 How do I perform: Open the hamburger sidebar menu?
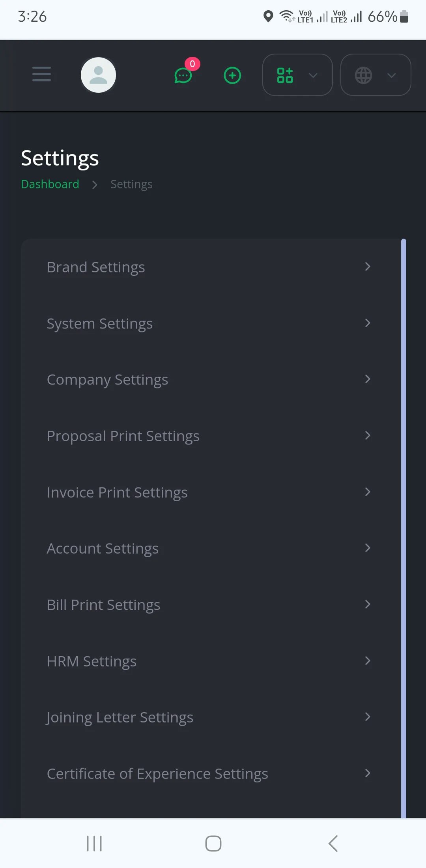(41, 74)
